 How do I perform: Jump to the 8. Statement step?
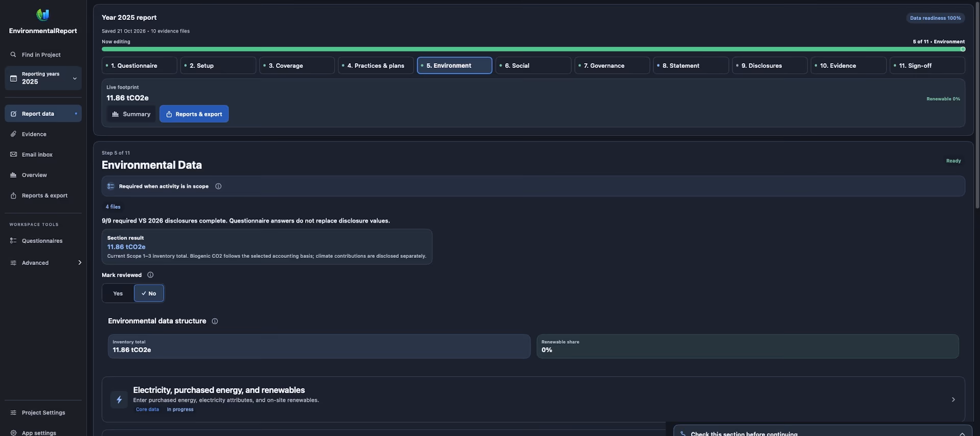[x=691, y=66]
